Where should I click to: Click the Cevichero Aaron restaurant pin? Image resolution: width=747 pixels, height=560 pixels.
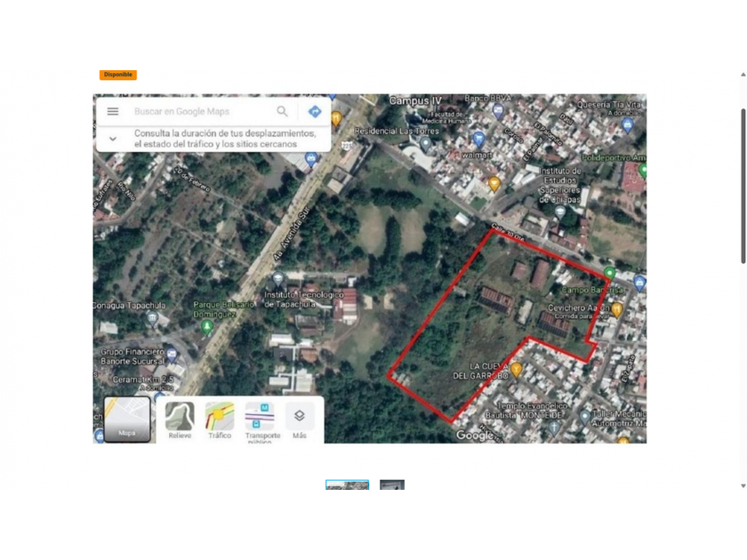pyautogui.click(x=616, y=309)
